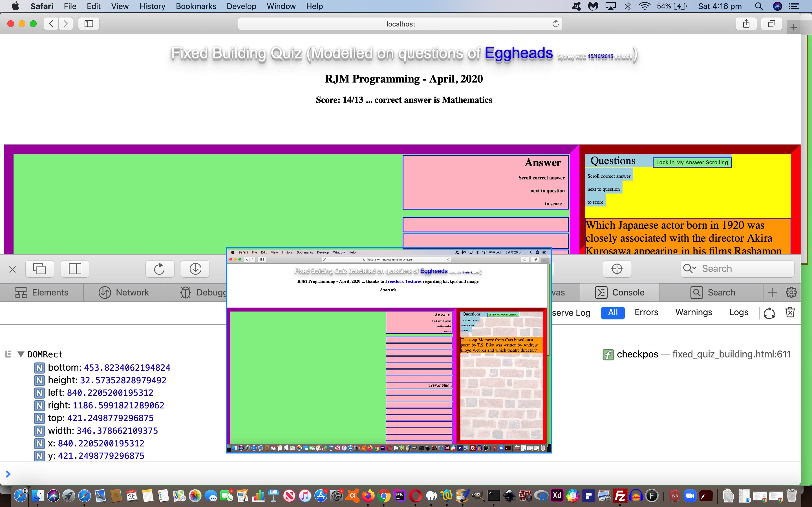Click the Warnings toggle filter in Logs
Screen dimensions: 812x507
(x=694, y=312)
